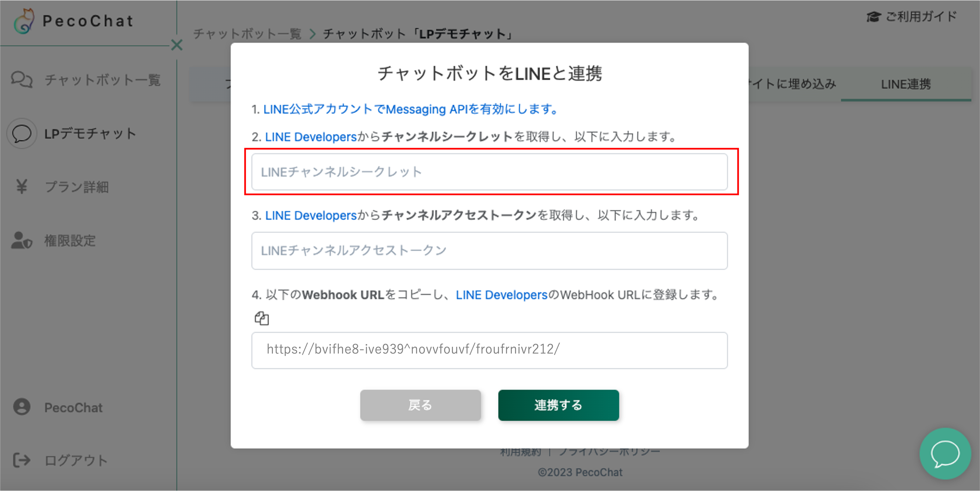Collapse sidebar with the green X icon

click(x=177, y=45)
